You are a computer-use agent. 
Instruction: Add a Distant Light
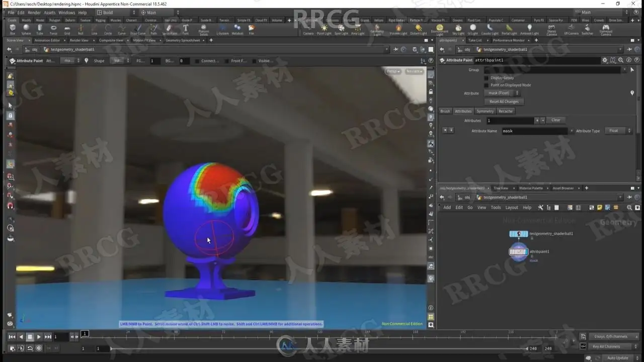pyautogui.click(x=418, y=30)
